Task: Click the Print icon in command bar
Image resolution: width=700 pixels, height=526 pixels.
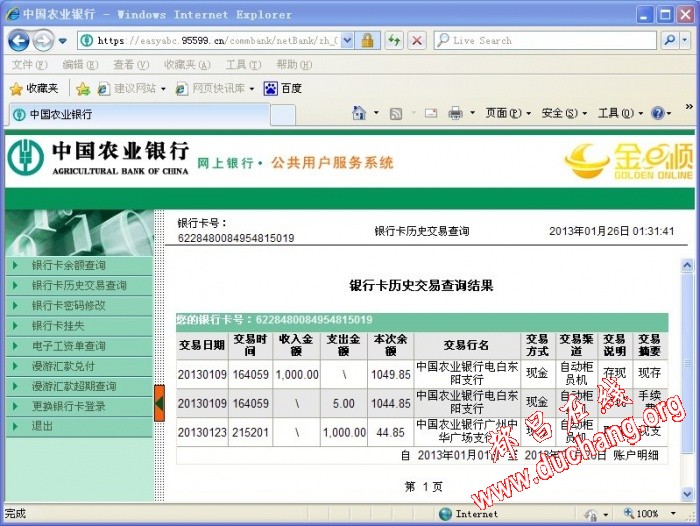Action: click(455, 113)
